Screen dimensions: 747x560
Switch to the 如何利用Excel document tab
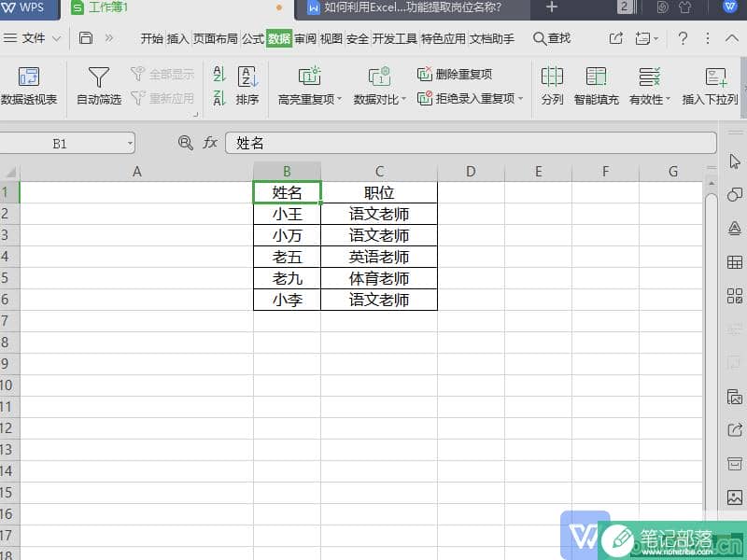tap(412, 7)
